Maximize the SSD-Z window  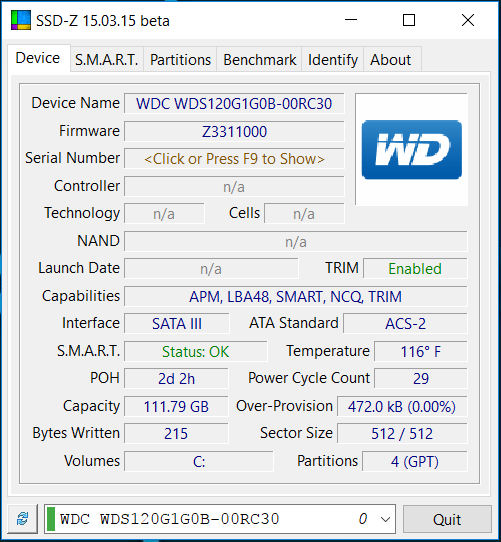tap(409, 20)
